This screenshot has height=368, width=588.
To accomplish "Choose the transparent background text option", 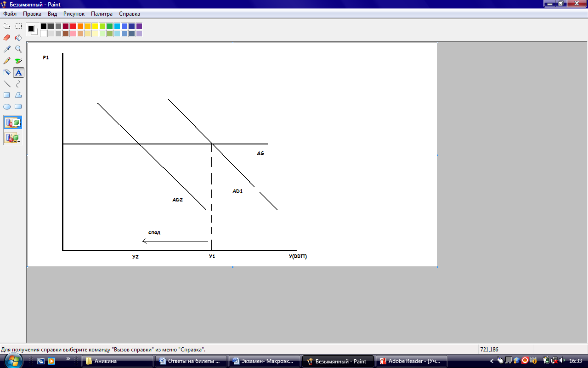I will pos(13,138).
